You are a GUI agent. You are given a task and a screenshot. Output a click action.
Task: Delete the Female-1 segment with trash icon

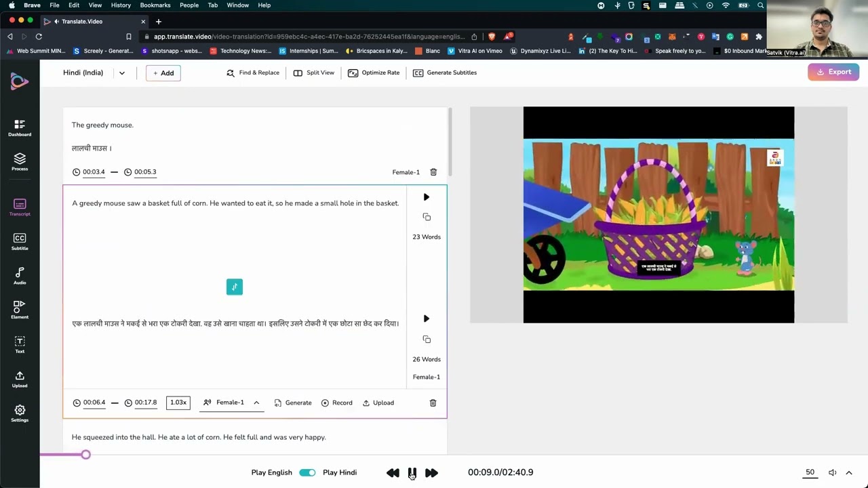[x=433, y=171]
